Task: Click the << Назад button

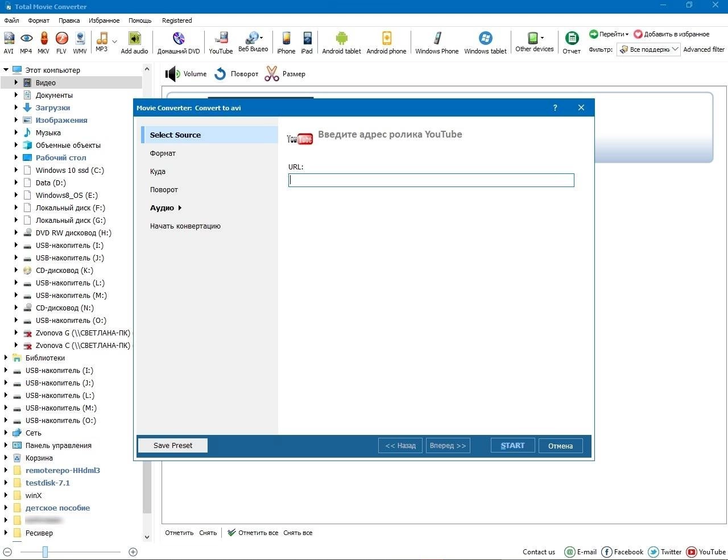Action: pyautogui.click(x=400, y=446)
